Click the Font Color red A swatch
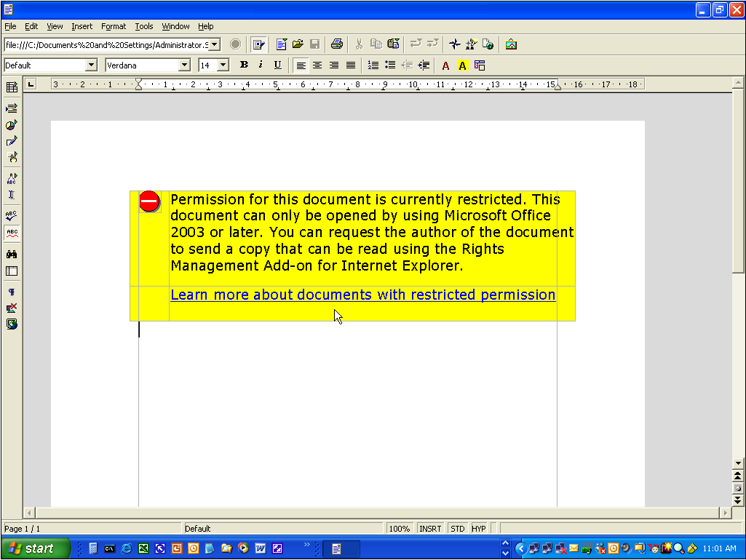Image resolution: width=746 pixels, height=560 pixels. click(445, 65)
